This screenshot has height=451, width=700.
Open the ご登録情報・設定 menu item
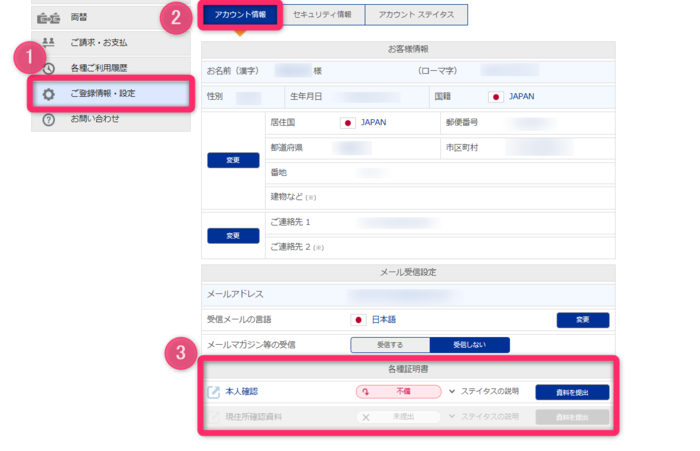pyautogui.click(x=111, y=93)
